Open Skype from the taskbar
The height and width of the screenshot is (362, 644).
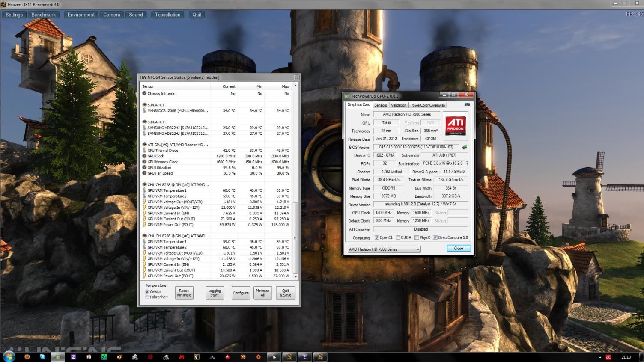pos(42,357)
